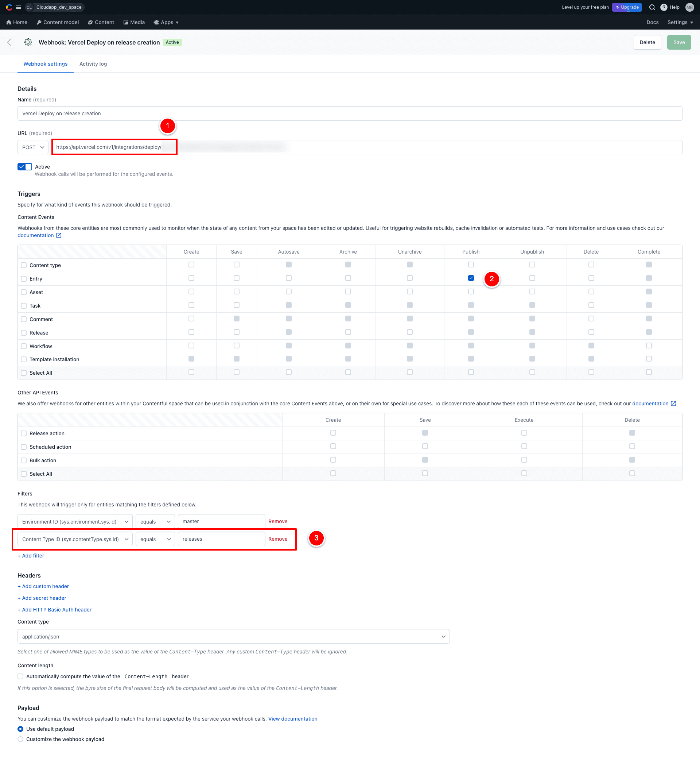Click the back arrow icon
Screen dimensions: 700x764
pos(9,42)
